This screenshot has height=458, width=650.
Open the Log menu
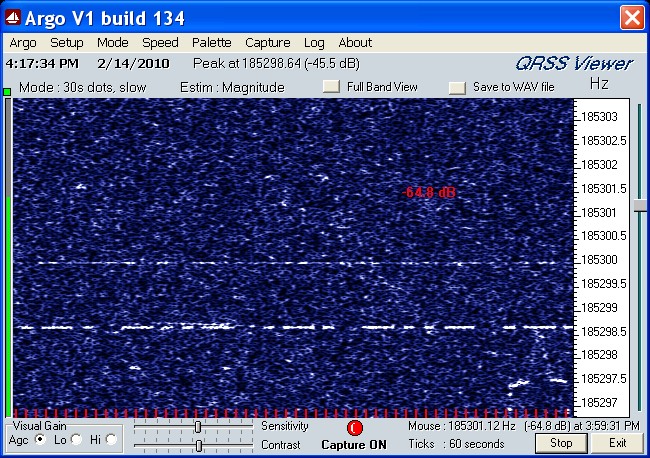pos(314,43)
